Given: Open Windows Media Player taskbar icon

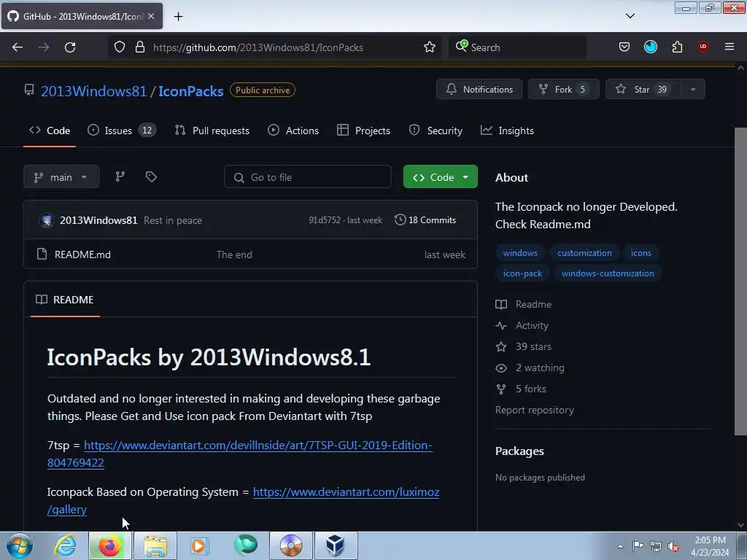Looking at the screenshot, I should coord(199,545).
